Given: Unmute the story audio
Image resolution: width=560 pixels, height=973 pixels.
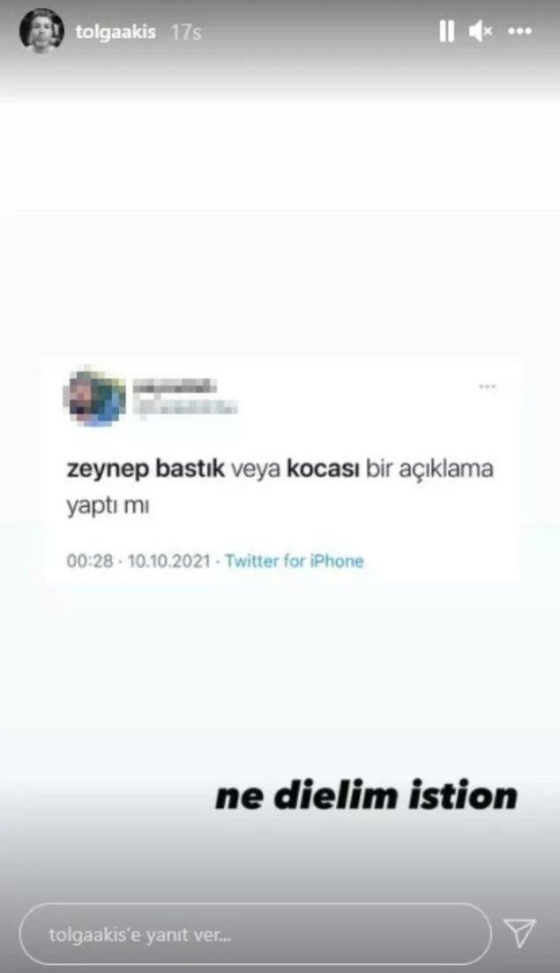Looking at the screenshot, I should click(481, 31).
